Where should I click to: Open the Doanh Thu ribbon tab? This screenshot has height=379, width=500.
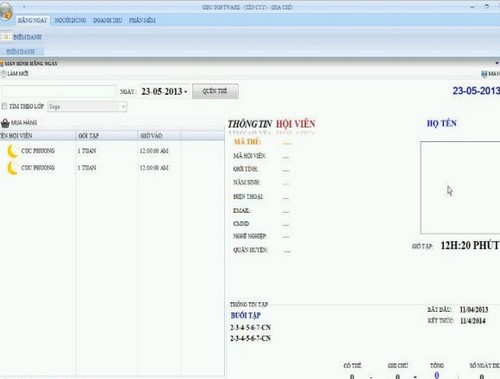(x=108, y=20)
